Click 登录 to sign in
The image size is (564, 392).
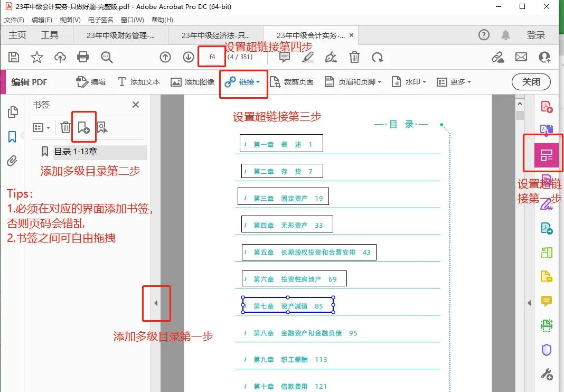pos(535,35)
